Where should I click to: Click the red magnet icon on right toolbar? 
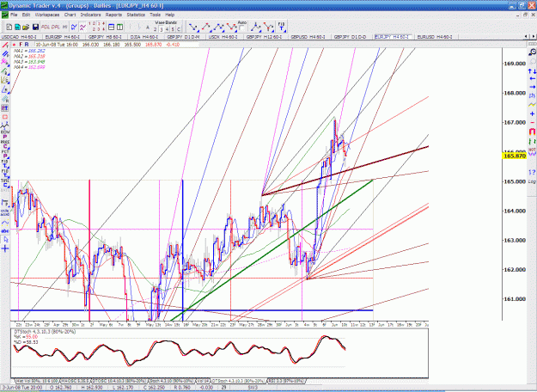click(x=532, y=132)
